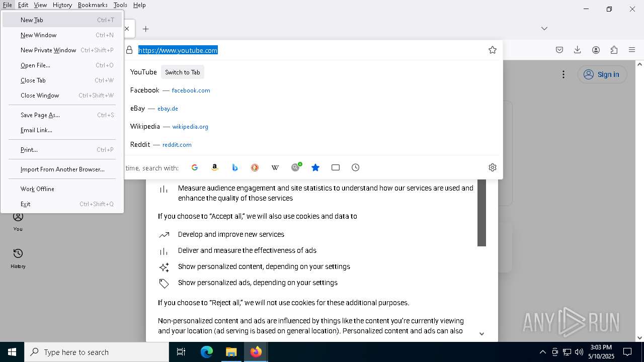Search with Amazon engine icon
644x362 pixels.
click(215, 167)
